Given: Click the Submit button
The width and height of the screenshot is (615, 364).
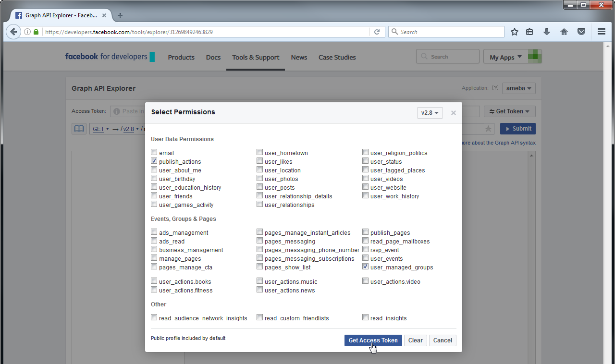Looking at the screenshot, I should (518, 129).
